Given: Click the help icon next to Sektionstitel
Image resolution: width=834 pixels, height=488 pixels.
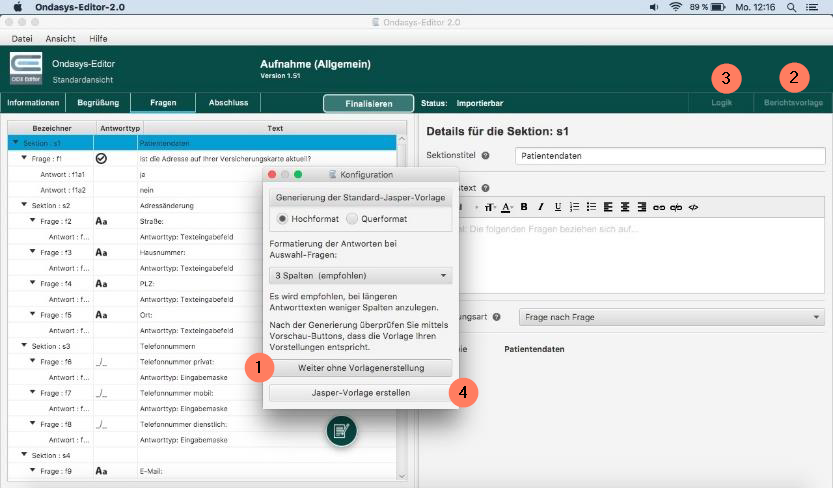Looking at the screenshot, I should (486, 155).
